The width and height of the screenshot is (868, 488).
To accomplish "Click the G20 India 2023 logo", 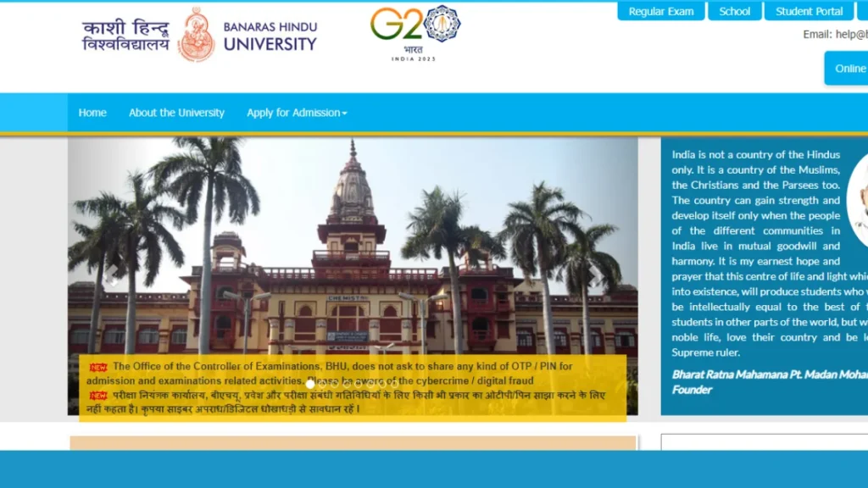I will (x=415, y=32).
